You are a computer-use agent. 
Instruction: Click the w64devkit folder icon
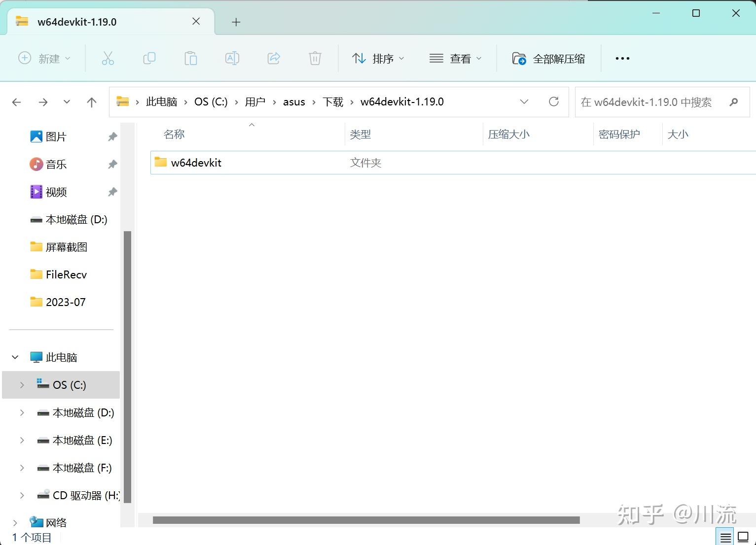[x=161, y=162]
